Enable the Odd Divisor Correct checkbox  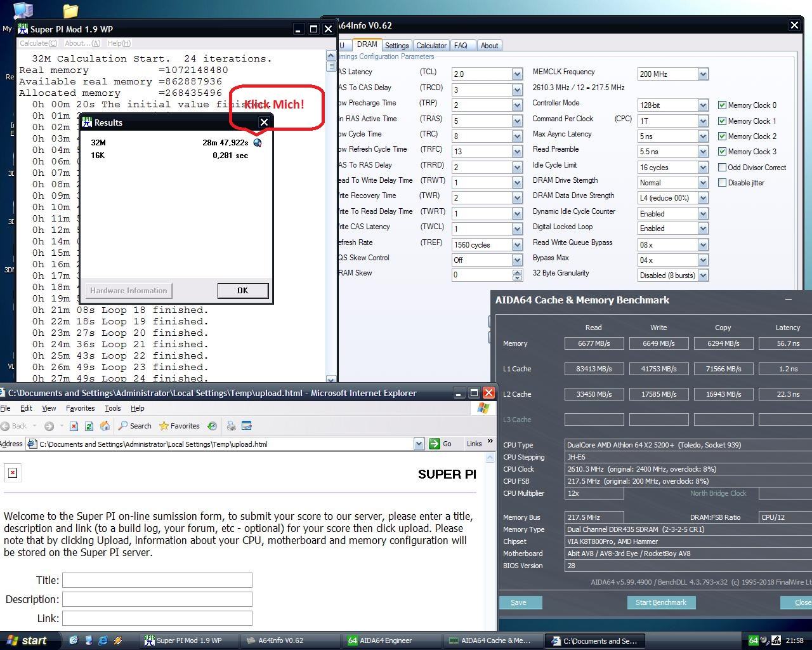click(722, 168)
